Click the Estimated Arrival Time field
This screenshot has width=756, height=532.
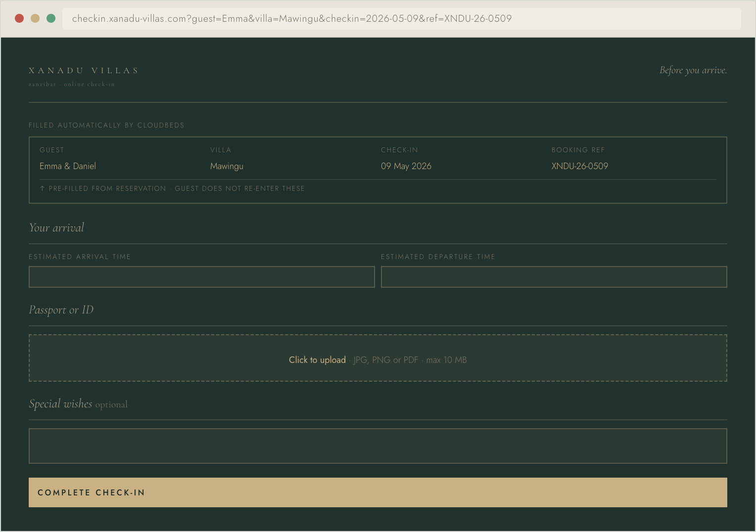[x=201, y=277]
